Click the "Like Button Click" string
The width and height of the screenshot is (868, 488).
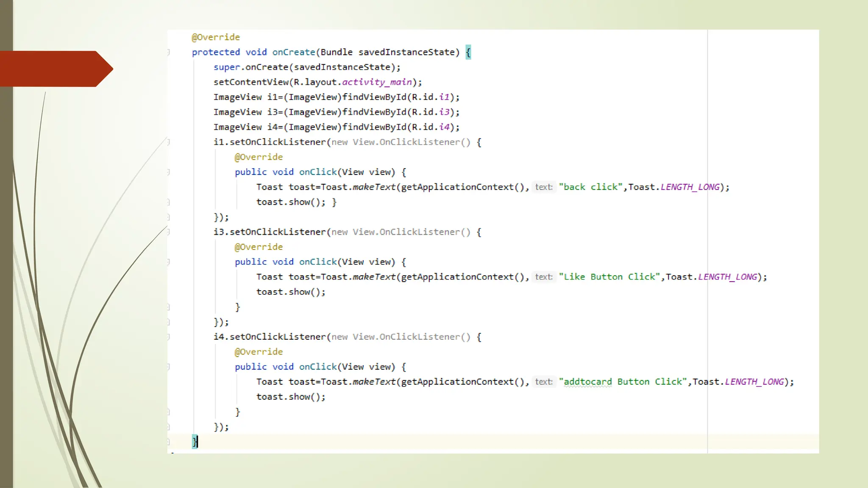click(609, 277)
